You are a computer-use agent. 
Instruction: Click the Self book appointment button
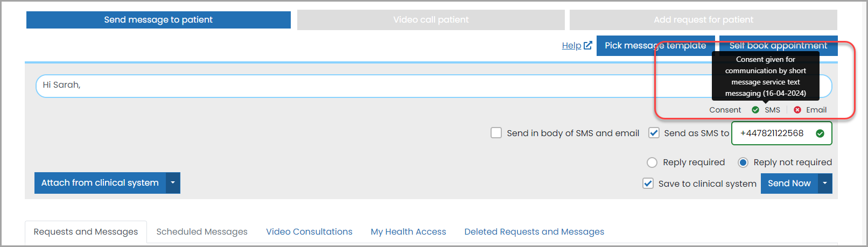(x=778, y=45)
